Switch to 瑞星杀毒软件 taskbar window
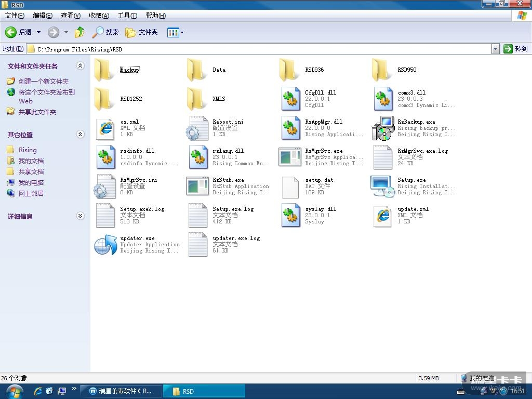The image size is (532, 399). pos(122,391)
